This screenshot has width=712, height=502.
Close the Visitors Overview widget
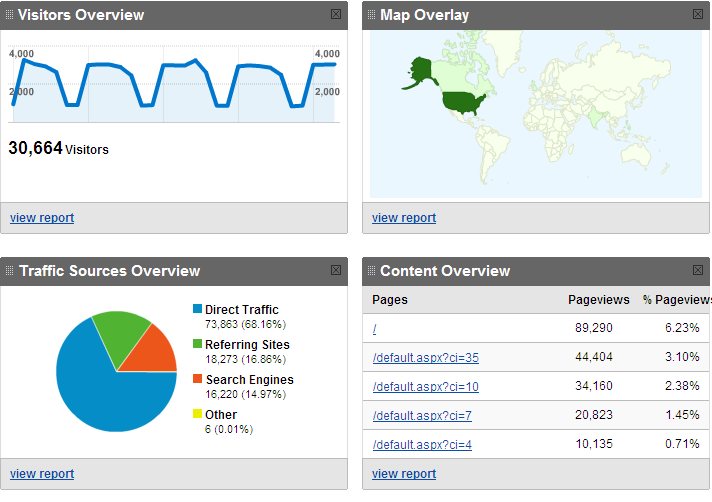(336, 14)
